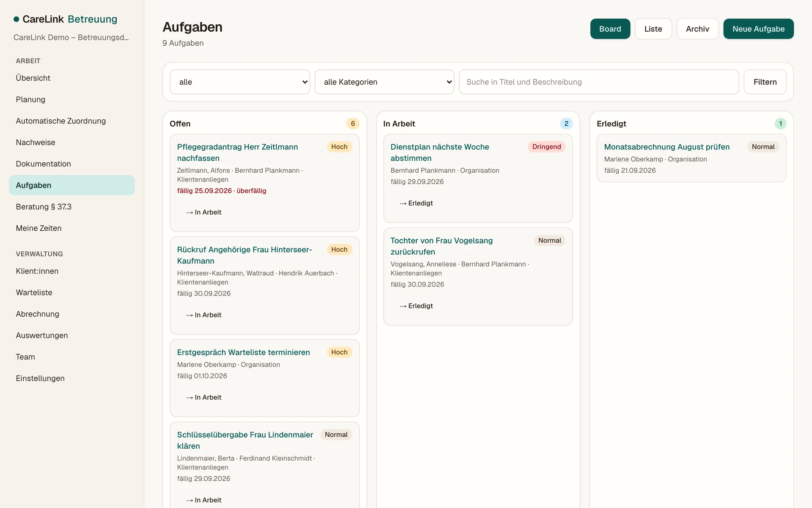Viewport: 812px width, 508px height.
Task: Click the Dringend priority badge
Action: point(546,146)
